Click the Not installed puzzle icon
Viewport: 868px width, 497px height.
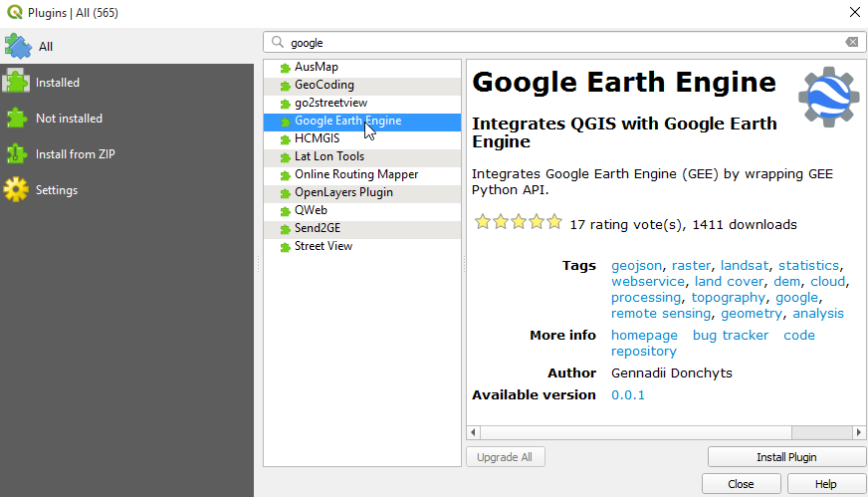[x=16, y=118]
